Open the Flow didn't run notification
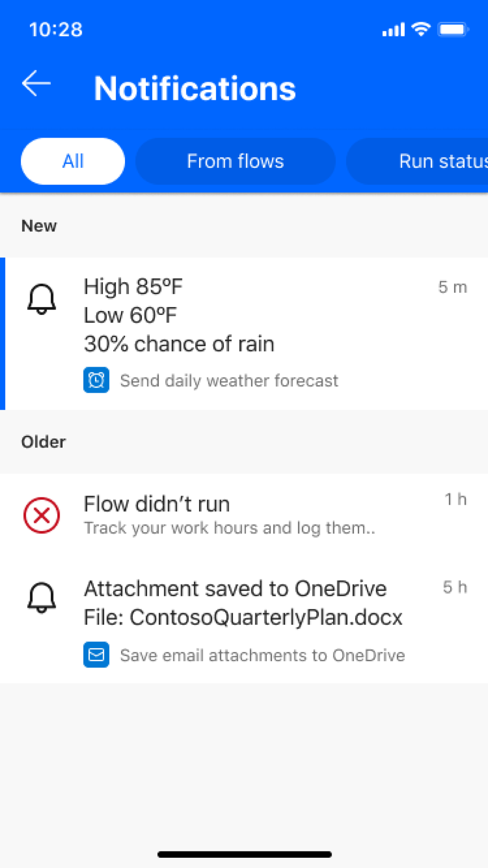Screen dimensions: 488x868 244,516
